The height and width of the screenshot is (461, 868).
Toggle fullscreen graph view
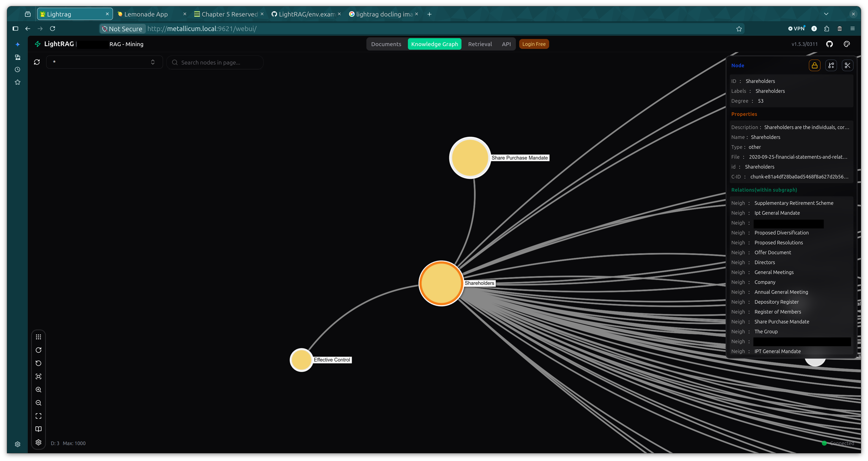[x=38, y=416]
